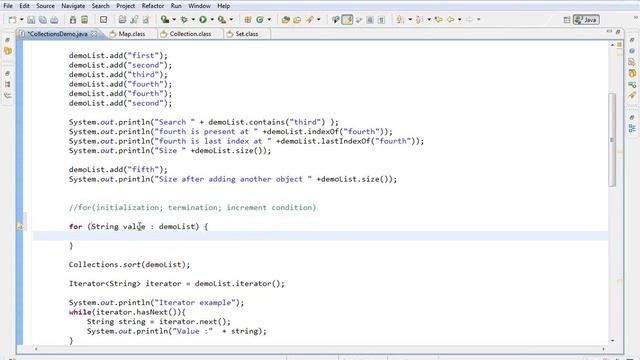Click the Last Edit Location arrow icon
The width and height of the screenshot is (640, 360).
click(439, 20)
